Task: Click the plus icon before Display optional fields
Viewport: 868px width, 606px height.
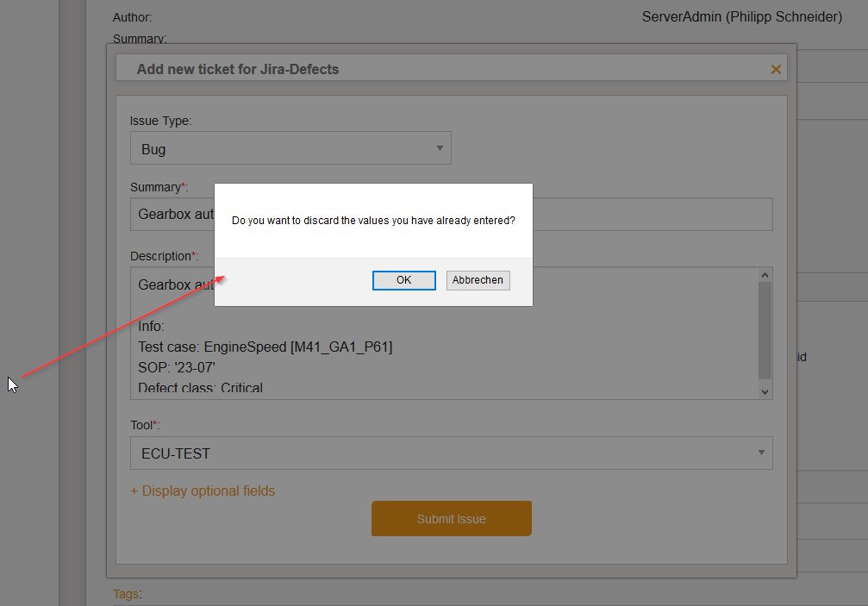Action: 134,490
